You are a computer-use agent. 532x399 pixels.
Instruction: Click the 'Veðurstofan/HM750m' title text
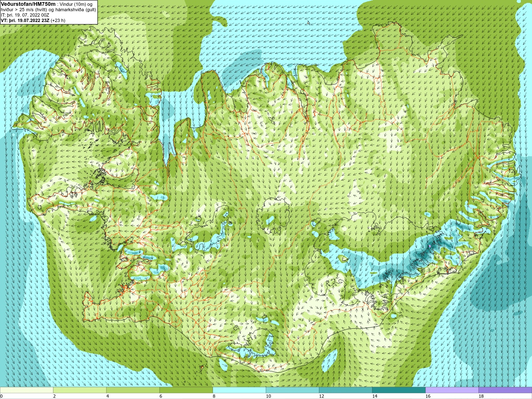(x=28, y=3)
